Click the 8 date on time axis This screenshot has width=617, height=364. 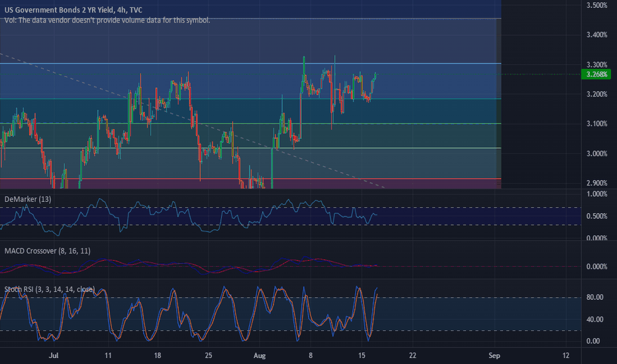(310, 355)
